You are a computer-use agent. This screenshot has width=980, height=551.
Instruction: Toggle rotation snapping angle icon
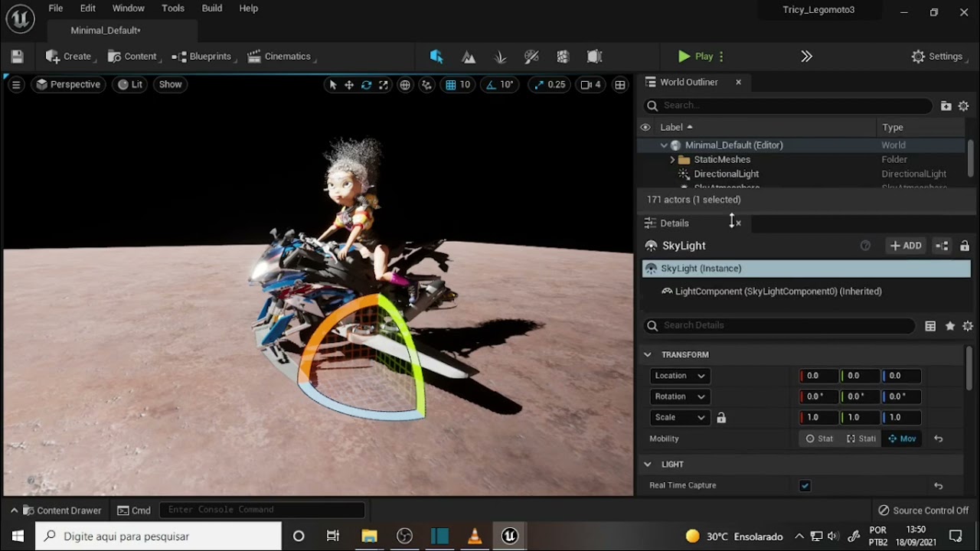491,85
